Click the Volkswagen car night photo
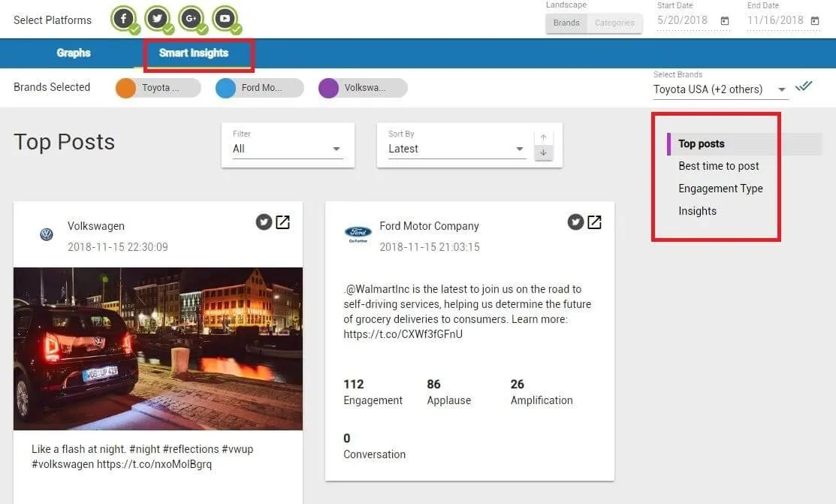The height and width of the screenshot is (504, 836). click(158, 349)
